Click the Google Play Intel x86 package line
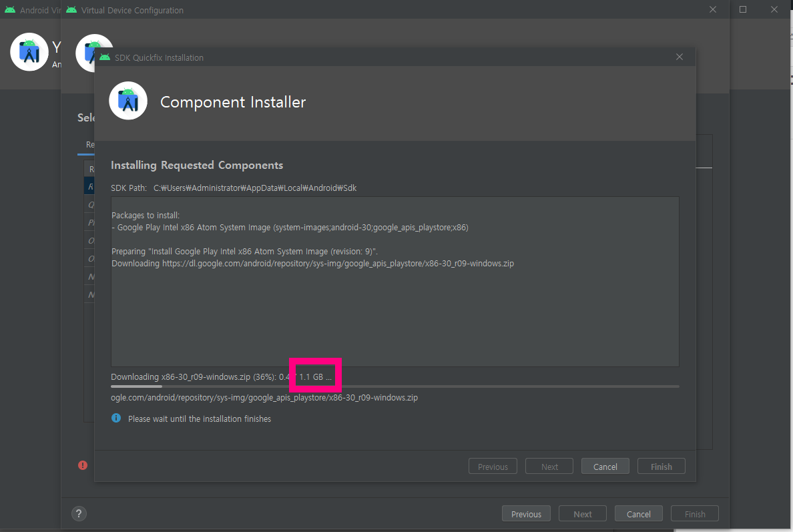 (x=290, y=228)
